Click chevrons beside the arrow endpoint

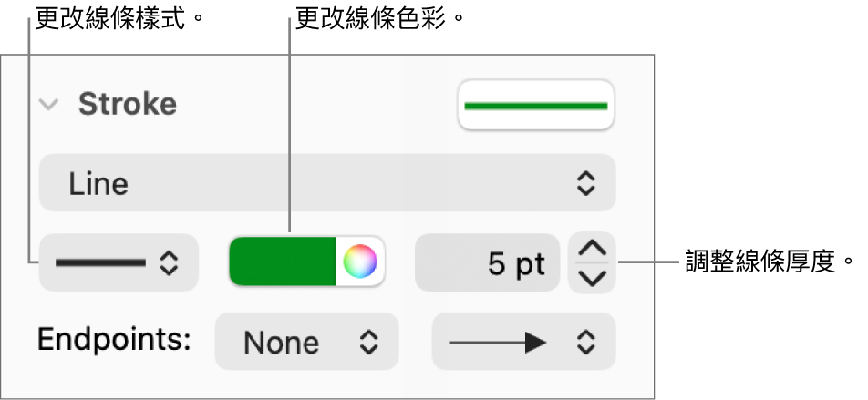pos(584,342)
